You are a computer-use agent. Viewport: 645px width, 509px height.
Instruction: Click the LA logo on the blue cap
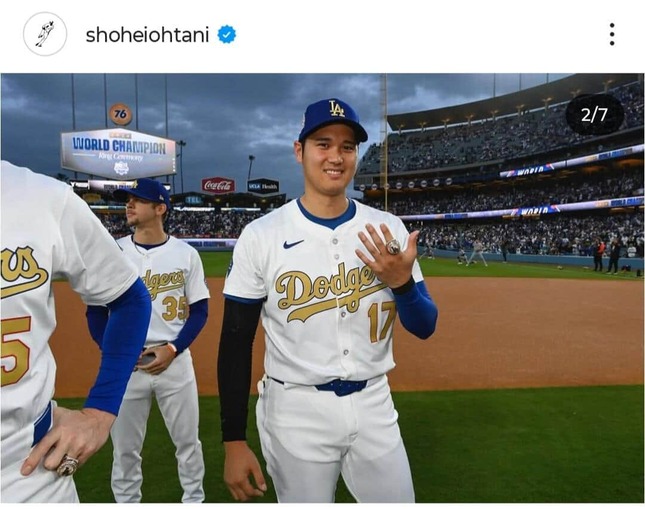(336, 109)
